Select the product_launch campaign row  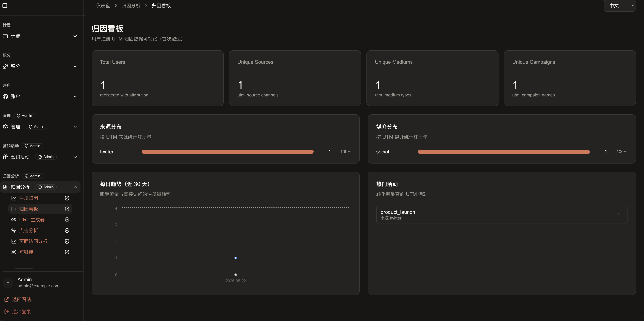[502, 215]
